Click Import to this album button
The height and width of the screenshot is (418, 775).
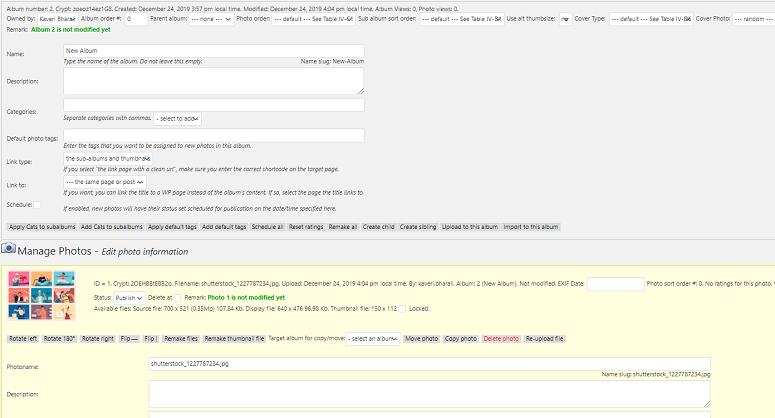click(531, 227)
